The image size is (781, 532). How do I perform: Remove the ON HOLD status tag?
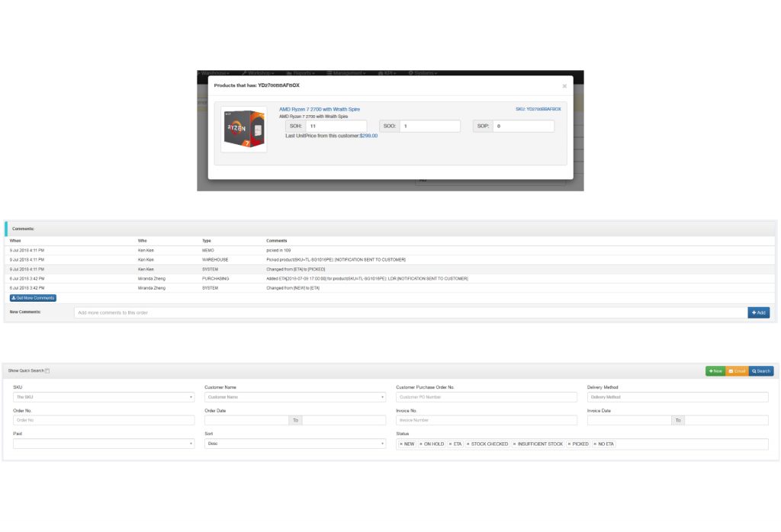[421, 444]
